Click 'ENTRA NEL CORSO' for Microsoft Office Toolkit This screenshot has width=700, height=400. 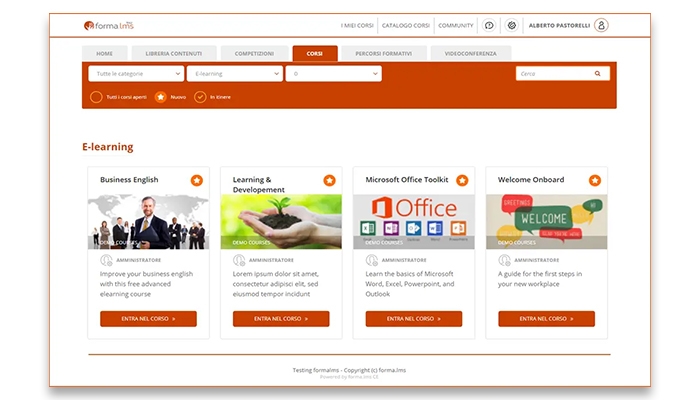414,319
